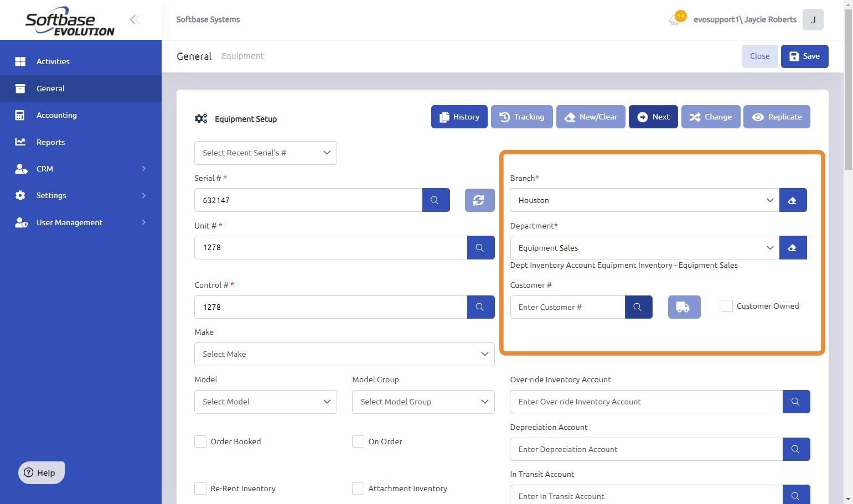Save the equipment record
This screenshot has height=504, width=853.
pyautogui.click(x=805, y=56)
